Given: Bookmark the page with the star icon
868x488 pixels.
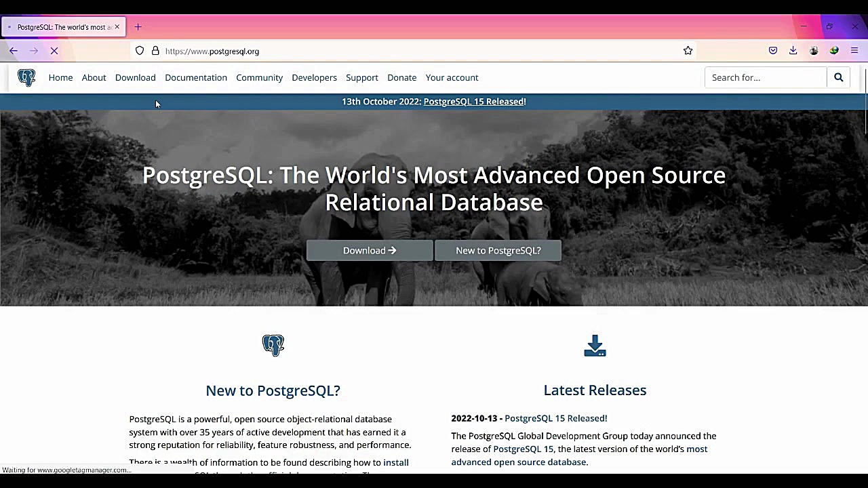Looking at the screenshot, I should (688, 50).
